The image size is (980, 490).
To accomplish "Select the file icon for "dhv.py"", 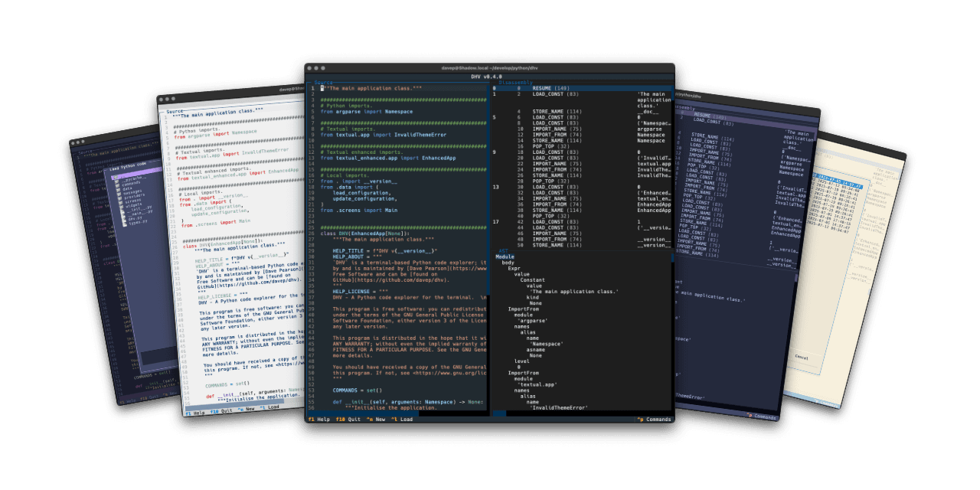I will [x=124, y=219].
